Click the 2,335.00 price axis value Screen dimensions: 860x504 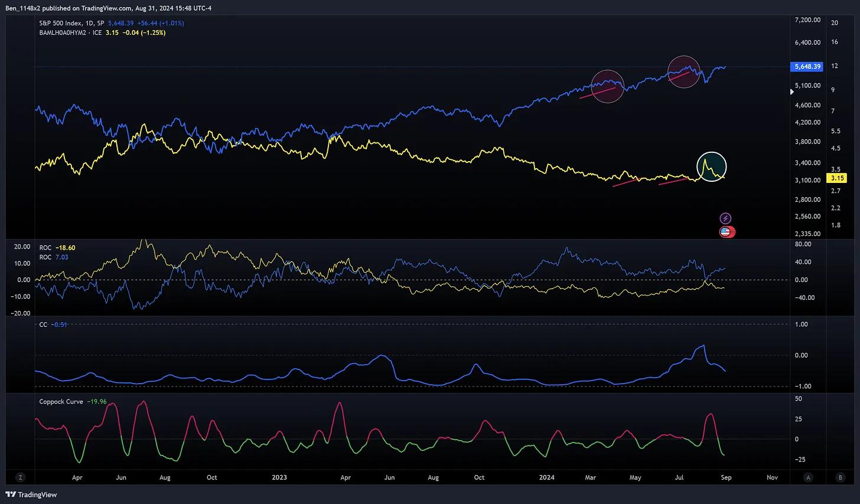[x=807, y=234]
